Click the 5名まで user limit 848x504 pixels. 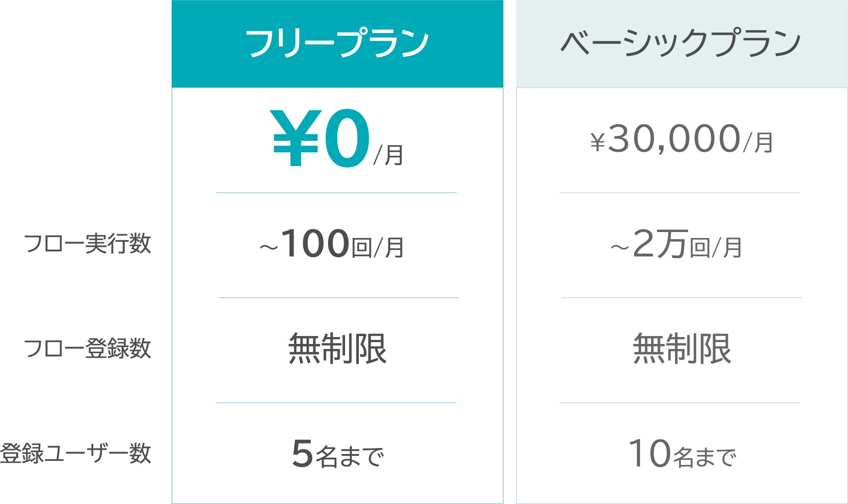337,454
